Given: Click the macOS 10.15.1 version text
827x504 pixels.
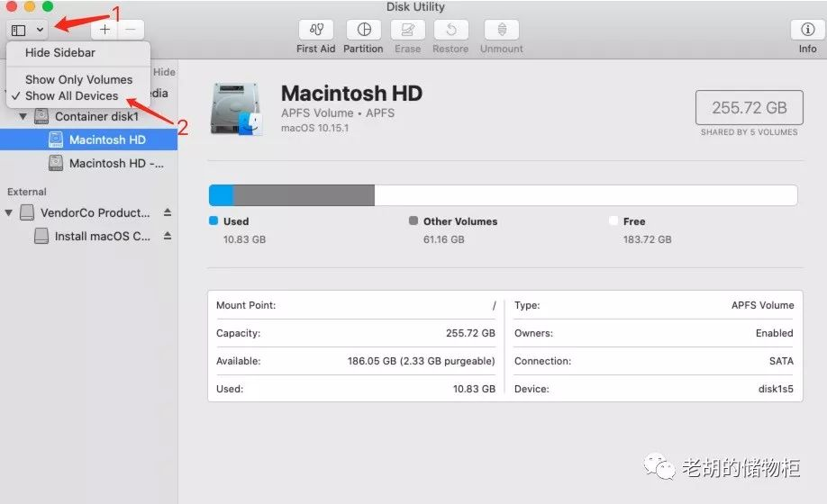Looking at the screenshot, I should click(x=315, y=128).
